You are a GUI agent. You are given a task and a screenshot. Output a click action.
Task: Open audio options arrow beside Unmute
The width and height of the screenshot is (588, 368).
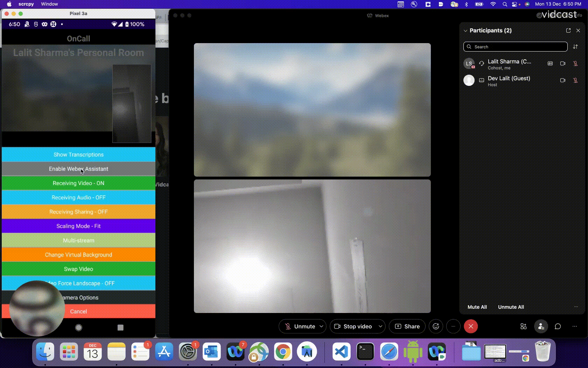pyautogui.click(x=321, y=326)
